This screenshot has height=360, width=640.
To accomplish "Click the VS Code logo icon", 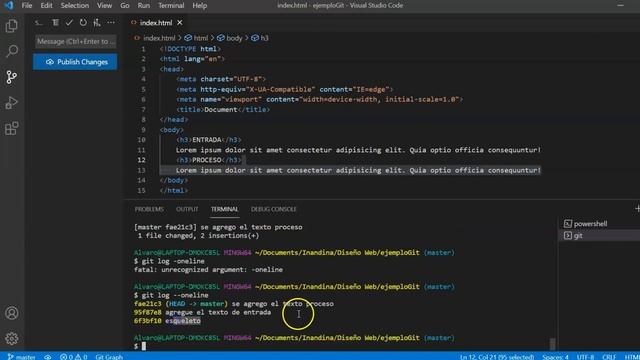I will [x=9, y=5].
